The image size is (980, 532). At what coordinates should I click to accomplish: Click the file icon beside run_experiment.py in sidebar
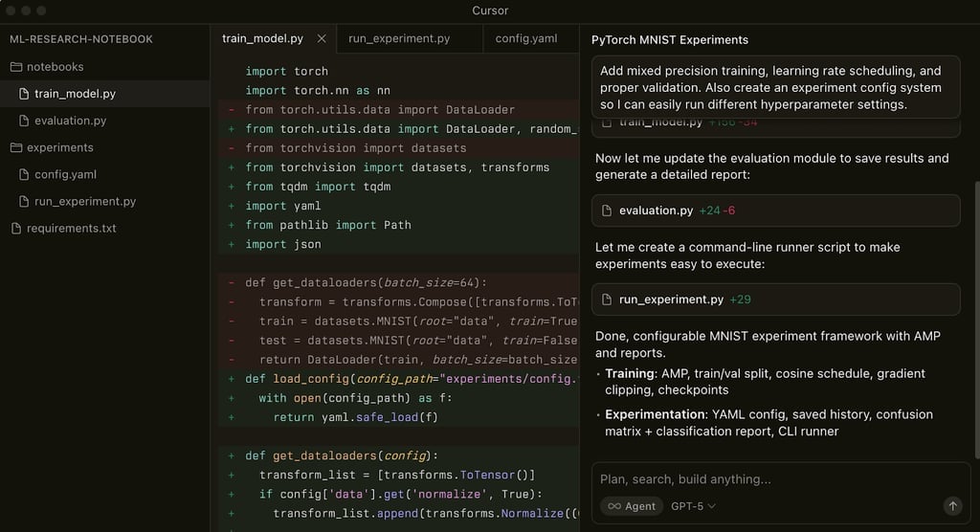(x=24, y=201)
